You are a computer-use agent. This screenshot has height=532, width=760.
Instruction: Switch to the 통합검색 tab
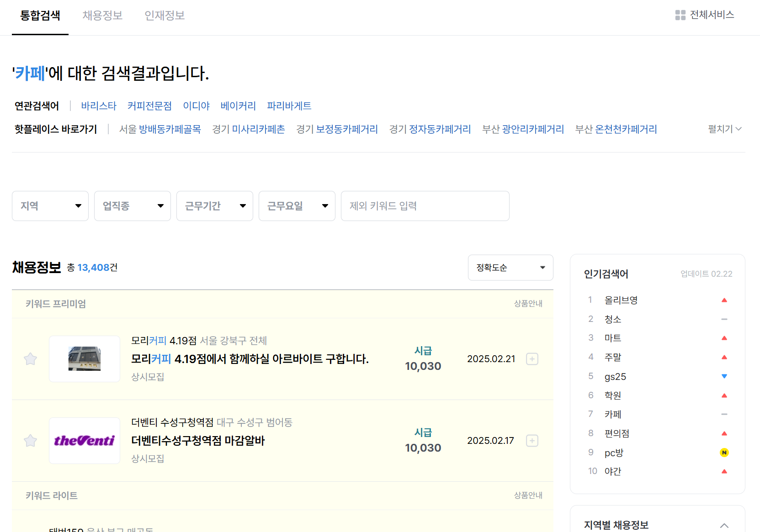[40, 16]
